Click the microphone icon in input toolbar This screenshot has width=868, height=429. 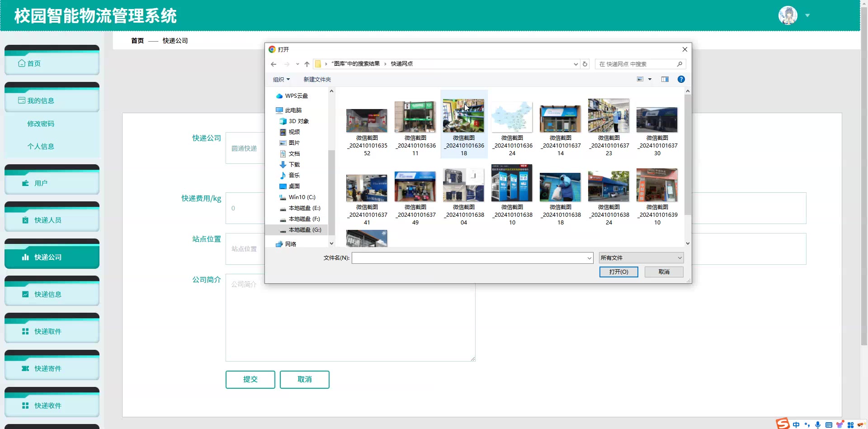[817, 424]
